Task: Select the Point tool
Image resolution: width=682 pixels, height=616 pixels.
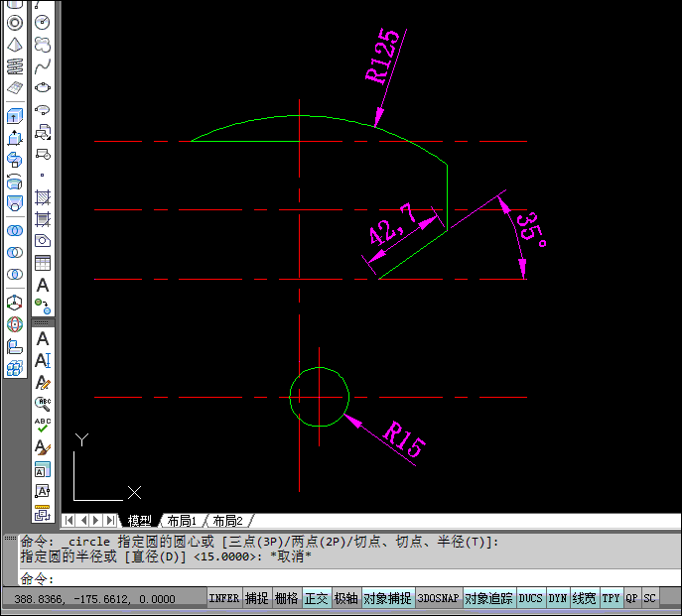Action: pos(43,176)
